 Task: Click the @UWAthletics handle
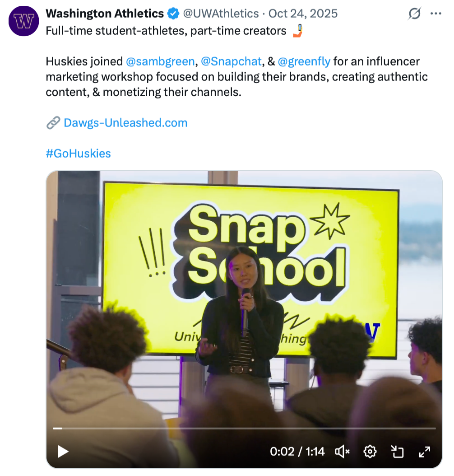point(220,14)
